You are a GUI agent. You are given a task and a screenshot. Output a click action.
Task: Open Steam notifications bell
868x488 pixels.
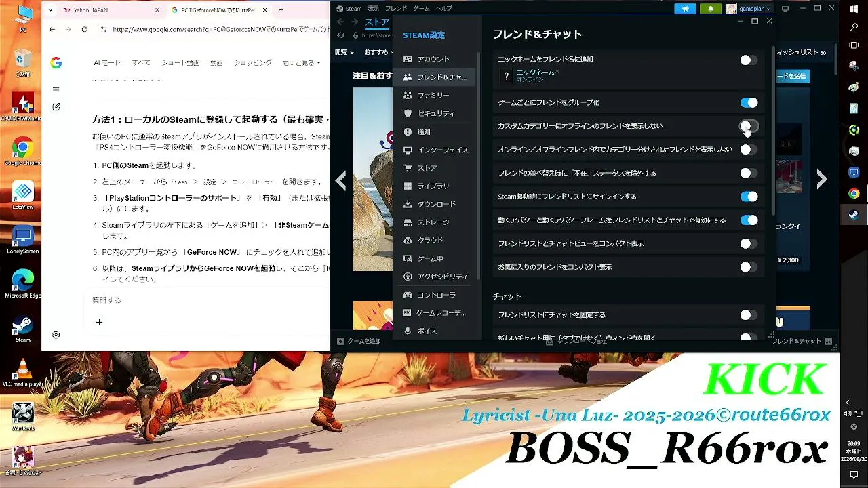click(710, 9)
